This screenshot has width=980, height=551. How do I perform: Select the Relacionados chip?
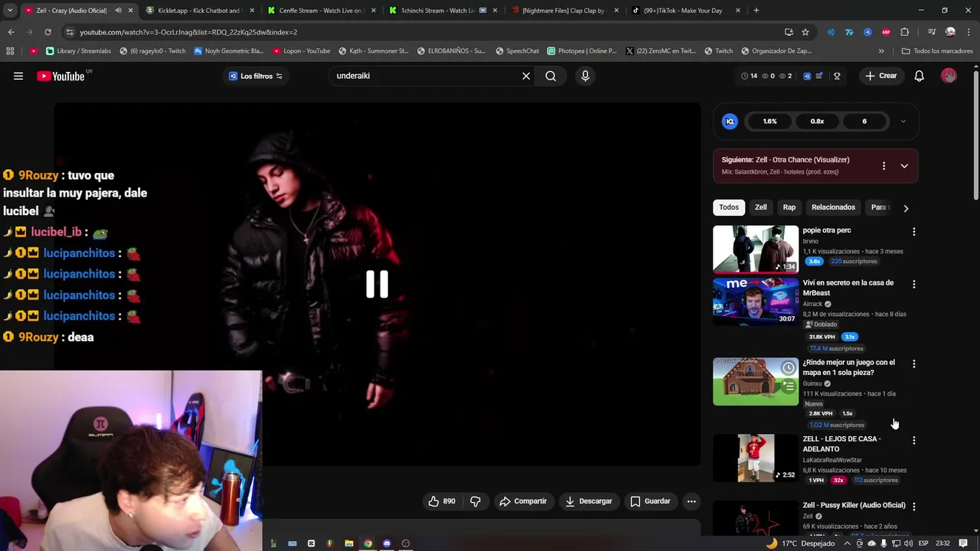click(x=833, y=207)
